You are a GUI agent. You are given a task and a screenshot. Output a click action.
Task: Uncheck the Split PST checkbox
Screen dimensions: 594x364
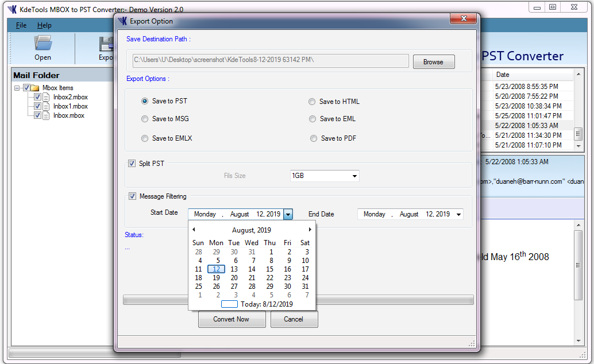point(132,164)
